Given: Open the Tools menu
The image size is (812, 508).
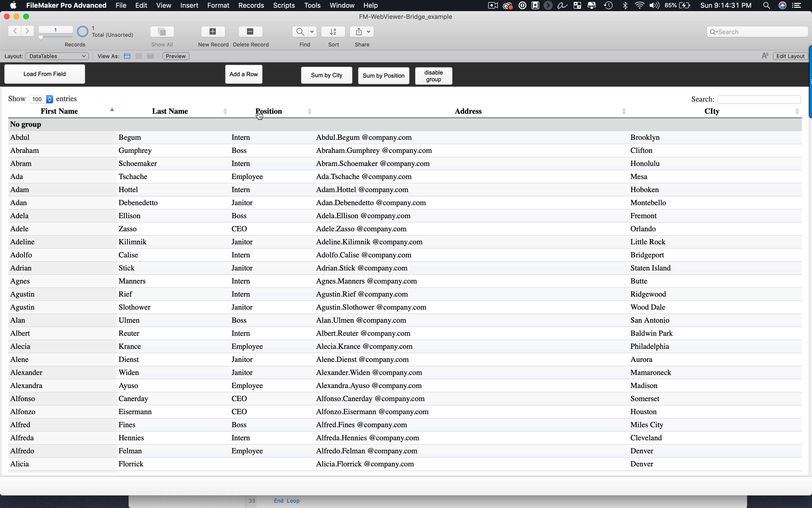Looking at the screenshot, I should (312, 5).
